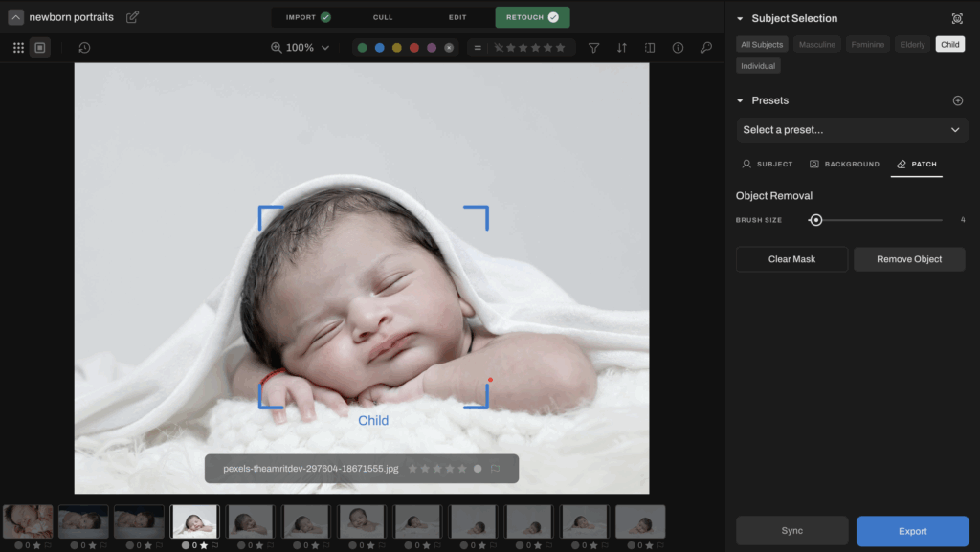The width and height of the screenshot is (980, 552).
Task: Click the info icon in toolbar
Action: [x=678, y=47]
